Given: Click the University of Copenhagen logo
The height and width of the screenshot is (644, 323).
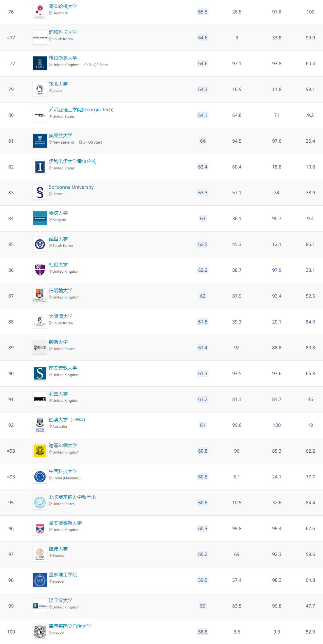Looking at the screenshot, I should 40,12.
